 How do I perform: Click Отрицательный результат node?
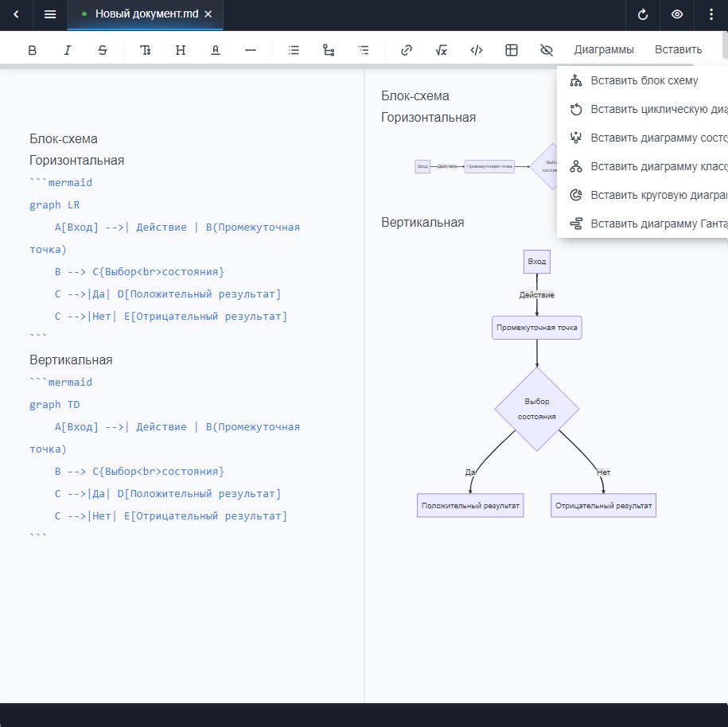coord(604,506)
